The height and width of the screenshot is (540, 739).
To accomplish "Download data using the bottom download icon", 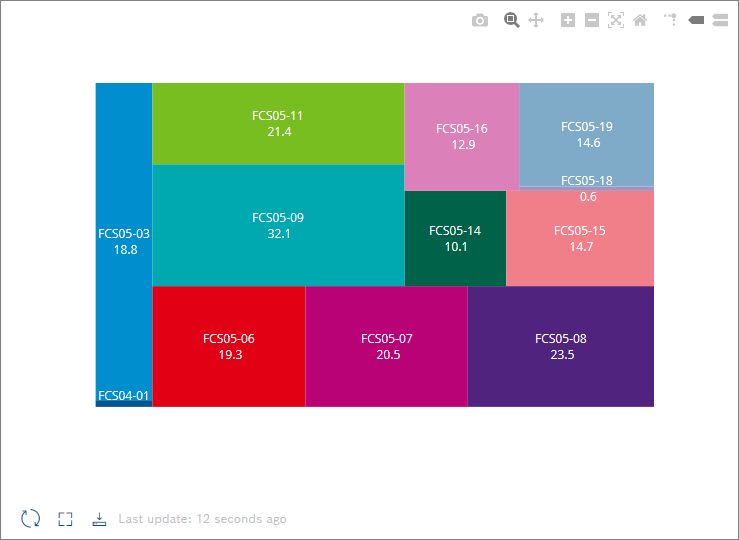I will pyautogui.click(x=99, y=519).
